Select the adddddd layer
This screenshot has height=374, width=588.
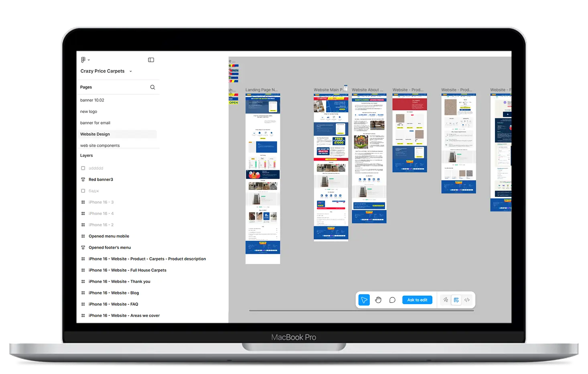point(96,168)
